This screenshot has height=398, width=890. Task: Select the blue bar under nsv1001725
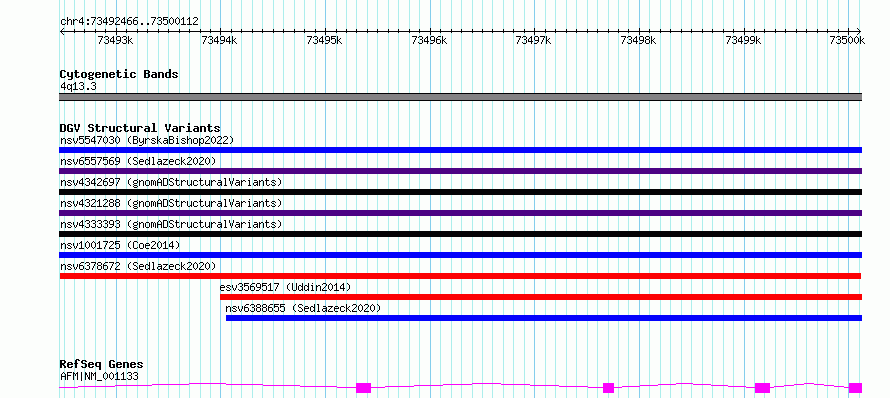point(460,255)
